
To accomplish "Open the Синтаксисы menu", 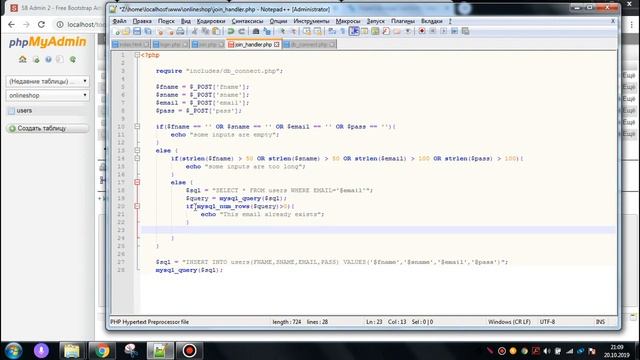I will point(247,21).
